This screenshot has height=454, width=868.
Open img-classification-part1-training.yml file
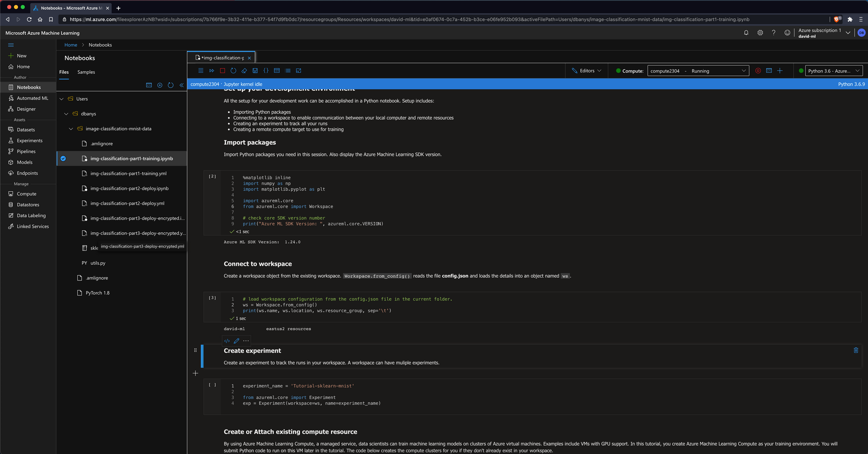click(x=128, y=174)
